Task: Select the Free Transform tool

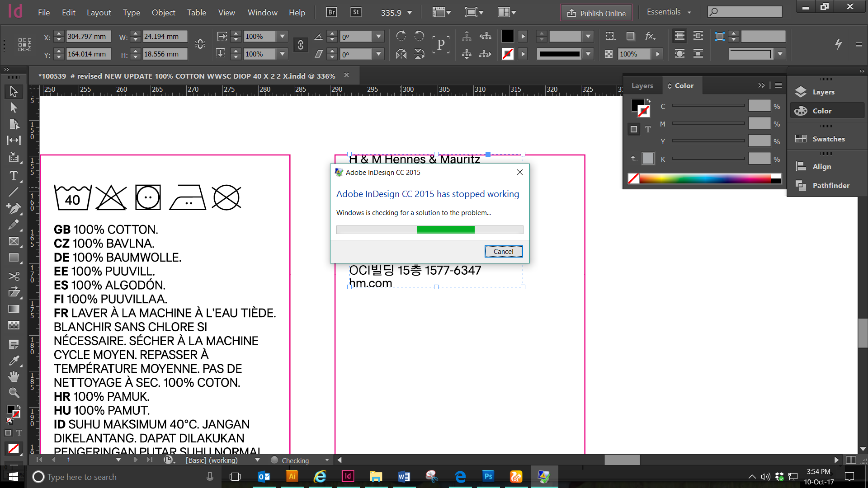Action: tap(14, 292)
